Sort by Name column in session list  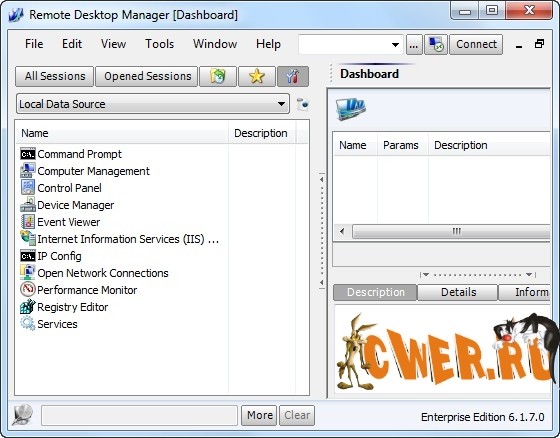(121, 133)
